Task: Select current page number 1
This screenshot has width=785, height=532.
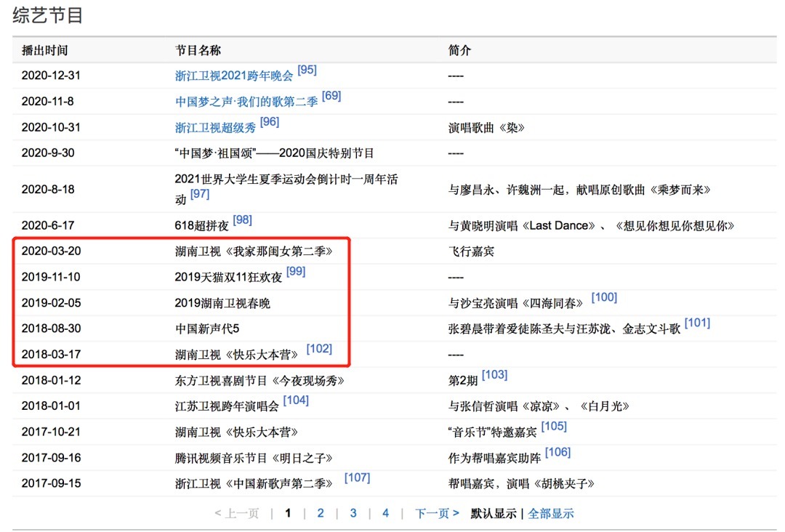Action: click(288, 514)
